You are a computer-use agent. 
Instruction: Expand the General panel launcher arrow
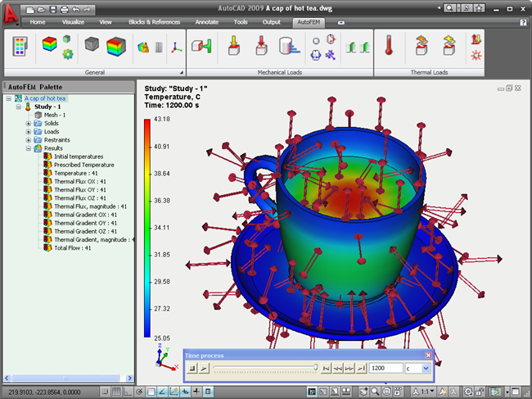(x=182, y=72)
